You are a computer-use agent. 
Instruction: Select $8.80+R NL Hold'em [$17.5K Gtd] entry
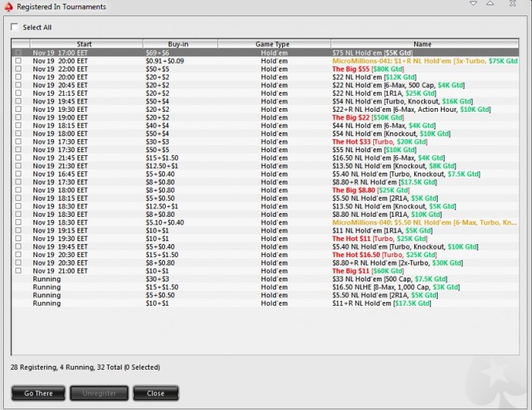pos(385,182)
